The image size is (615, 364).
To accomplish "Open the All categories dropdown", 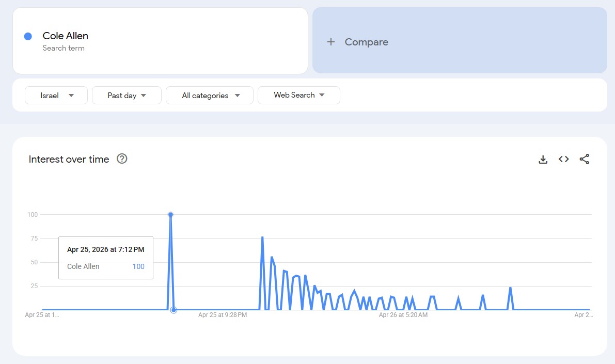I will (x=210, y=96).
